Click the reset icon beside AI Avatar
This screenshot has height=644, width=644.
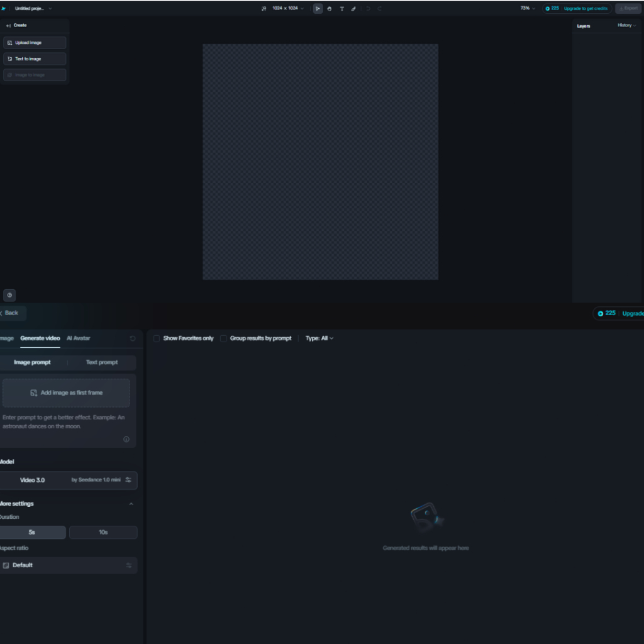click(133, 338)
